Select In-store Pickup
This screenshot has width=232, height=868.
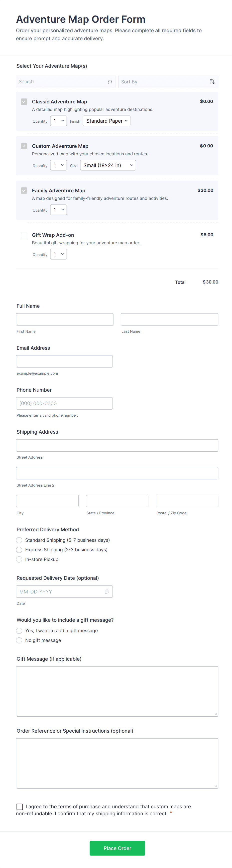point(19,559)
